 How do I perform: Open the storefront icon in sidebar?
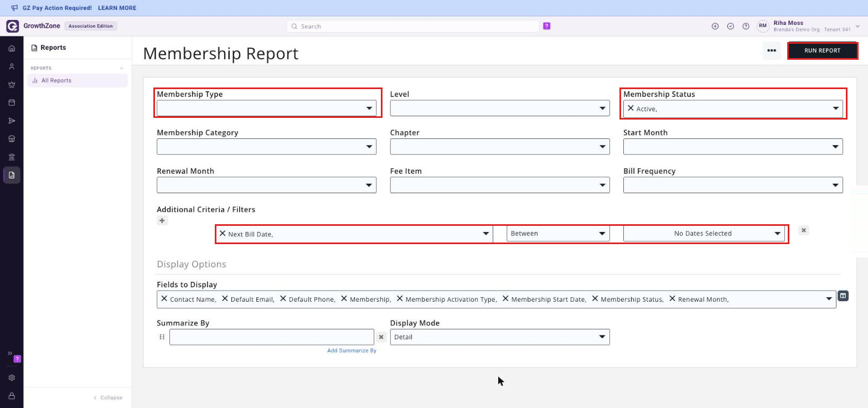pyautogui.click(x=12, y=139)
